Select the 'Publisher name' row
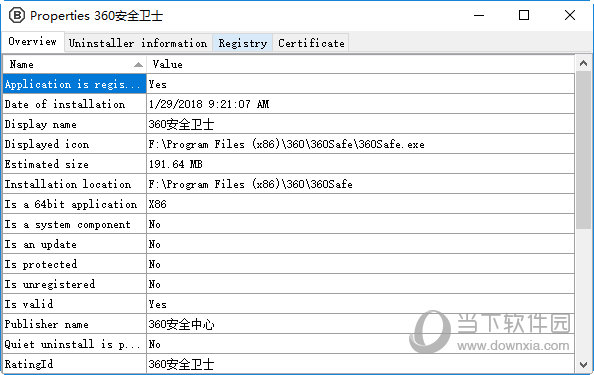The height and width of the screenshot is (375, 594). pyautogui.click(x=289, y=324)
